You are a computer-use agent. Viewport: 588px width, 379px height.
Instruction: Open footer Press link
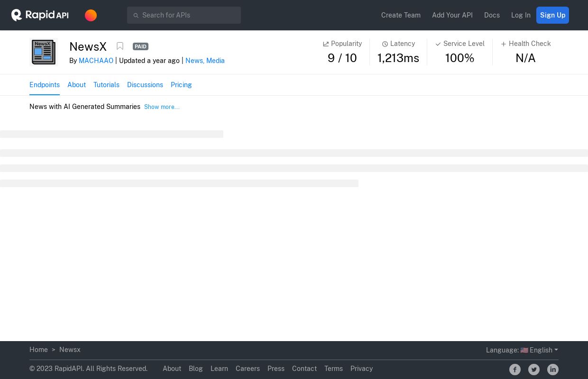click(x=276, y=369)
